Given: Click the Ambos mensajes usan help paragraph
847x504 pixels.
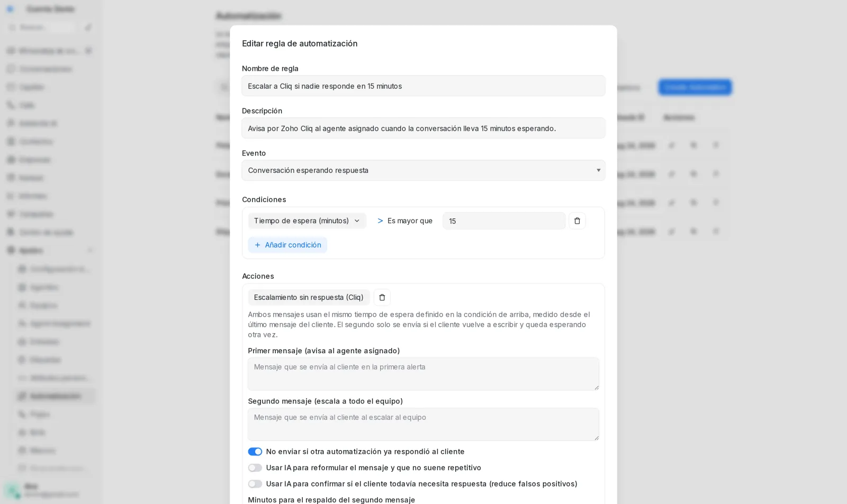Looking at the screenshot, I should coord(419,324).
